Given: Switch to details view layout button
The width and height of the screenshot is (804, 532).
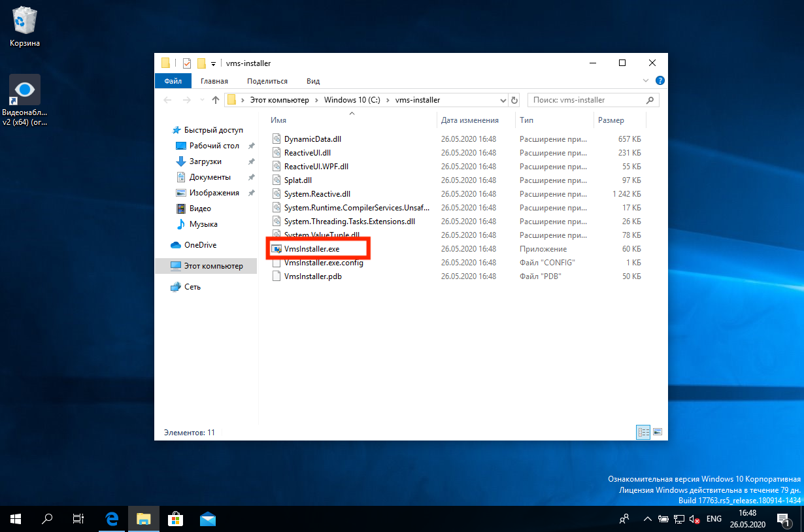Looking at the screenshot, I should click(x=643, y=433).
